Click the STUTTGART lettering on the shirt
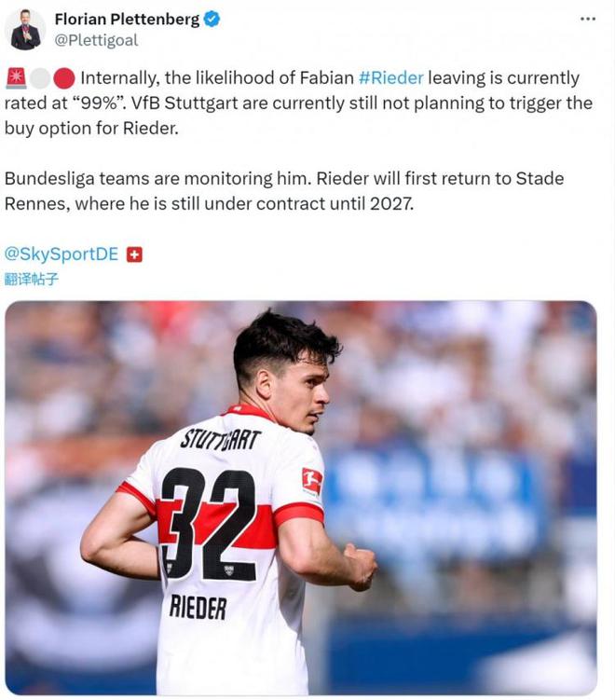The image size is (615, 700). pyautogui.click(x=221, y=438)
